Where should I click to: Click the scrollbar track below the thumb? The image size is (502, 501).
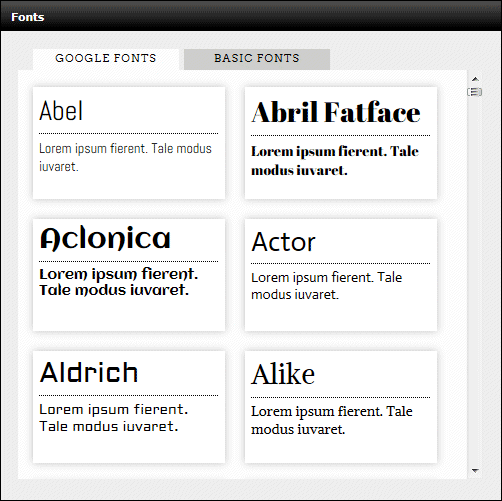coord(475,282)
